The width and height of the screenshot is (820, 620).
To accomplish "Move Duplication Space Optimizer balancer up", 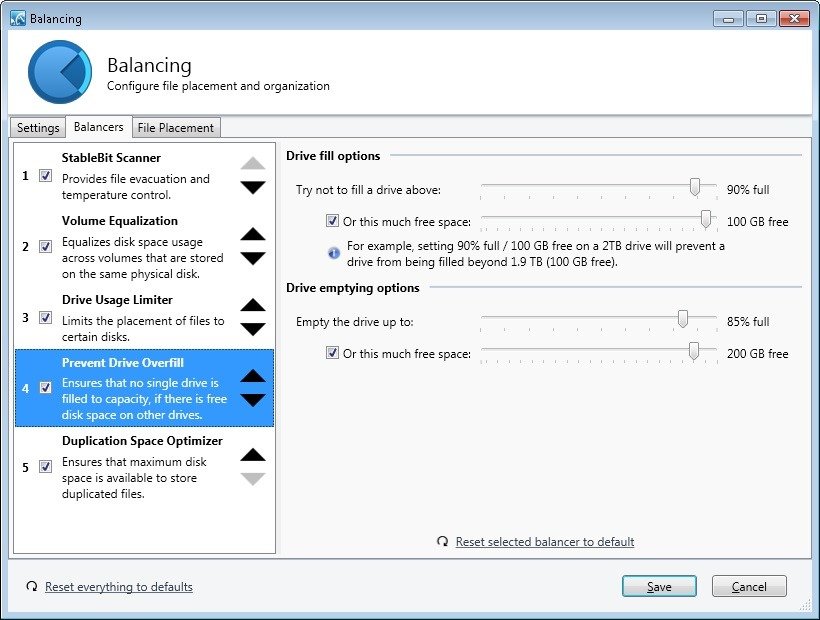I will pos(253,455).
